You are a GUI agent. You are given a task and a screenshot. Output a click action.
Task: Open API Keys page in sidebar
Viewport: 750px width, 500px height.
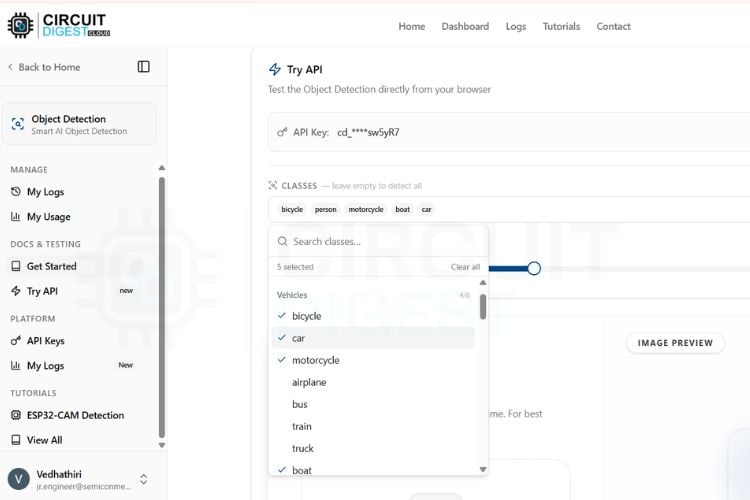click(x=45, y=341)
